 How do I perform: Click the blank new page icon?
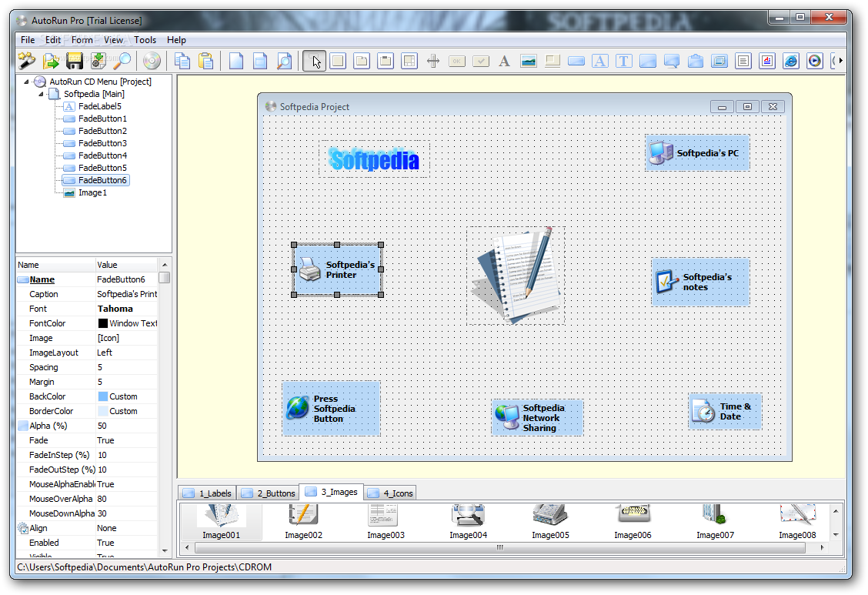[236, 60]
